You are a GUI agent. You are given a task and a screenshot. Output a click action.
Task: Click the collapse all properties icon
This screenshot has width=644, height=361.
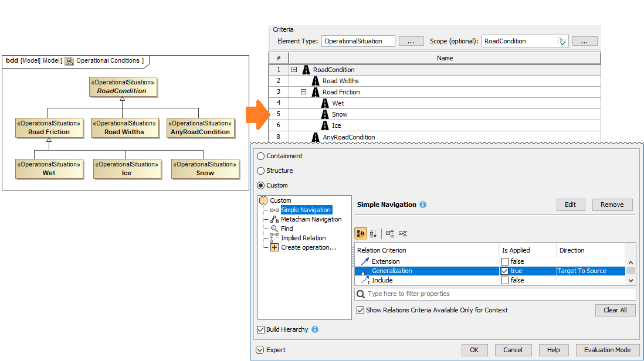point(403,233)
